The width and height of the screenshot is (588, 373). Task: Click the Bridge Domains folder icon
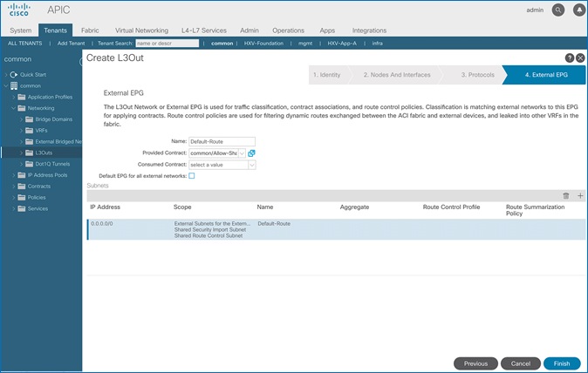pyautogui.click(x=30, y=119)
